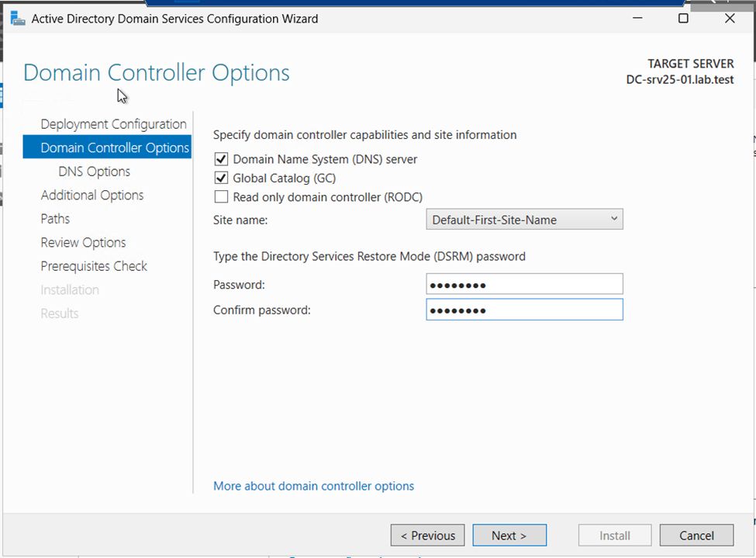Click the 'Site name:' label
Viewport: 756px width, 558px height.
[240, 220]
